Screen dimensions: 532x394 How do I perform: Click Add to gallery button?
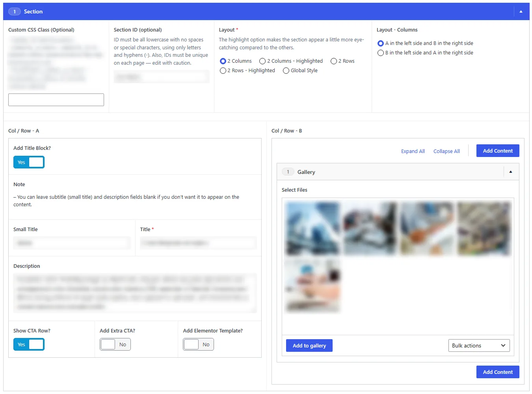tap(309, 345)
